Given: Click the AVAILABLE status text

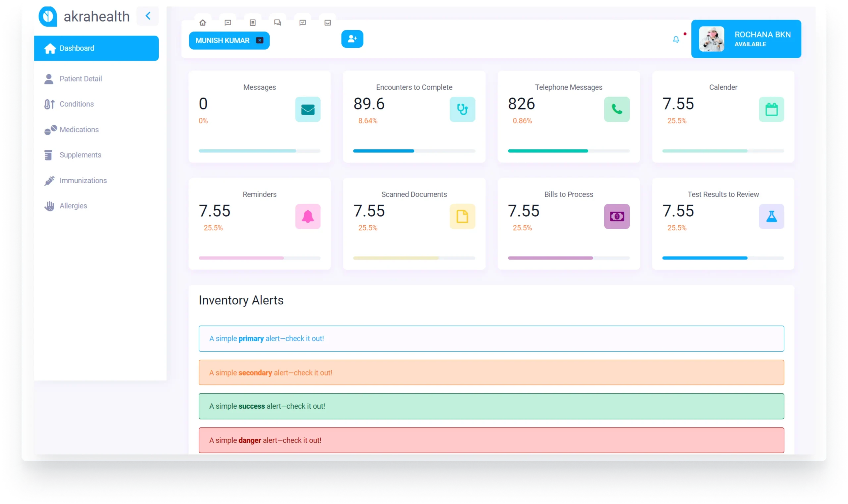Looking at the screenshot, I should 750,44.
